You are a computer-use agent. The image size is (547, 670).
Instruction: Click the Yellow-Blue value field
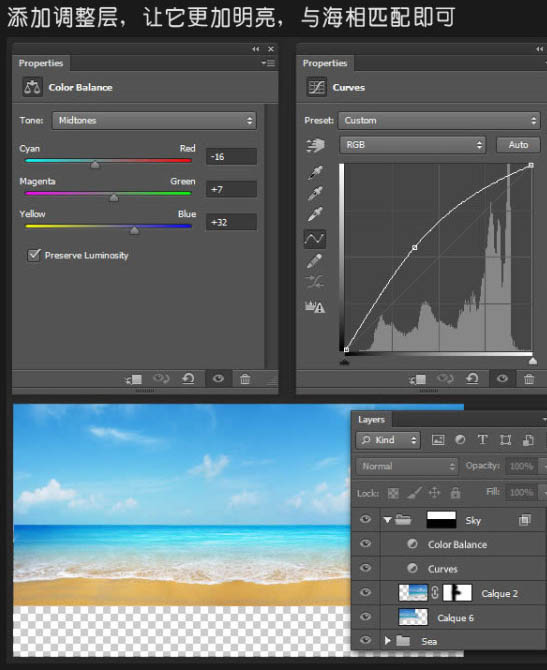tap(231, 222)
